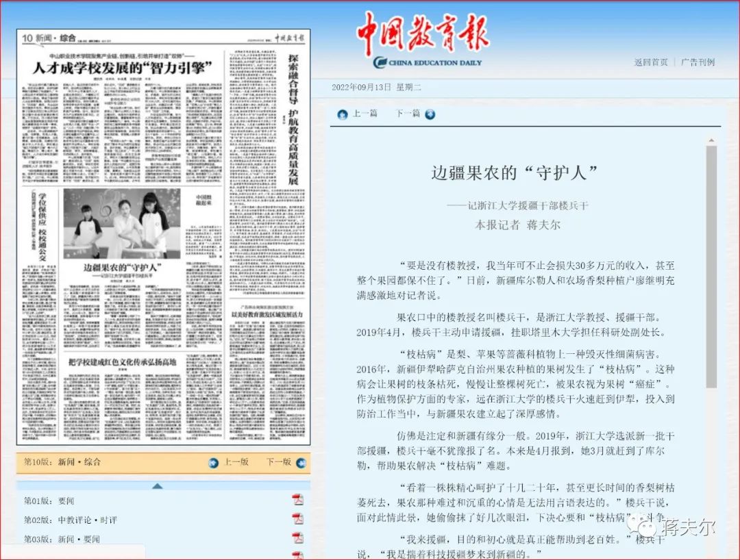Click the next page (下一版) arrow icon

pos(299,463)
